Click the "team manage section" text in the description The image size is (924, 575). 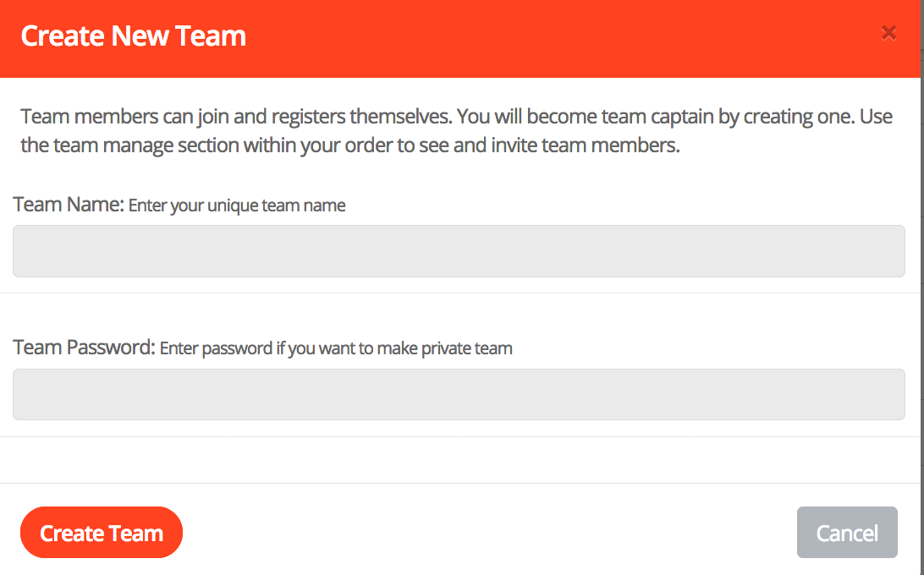[146, 145]
